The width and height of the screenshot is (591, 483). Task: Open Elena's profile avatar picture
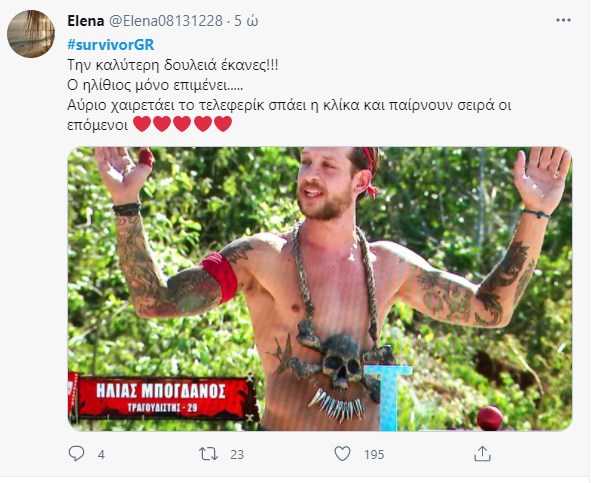coord(31,34)
